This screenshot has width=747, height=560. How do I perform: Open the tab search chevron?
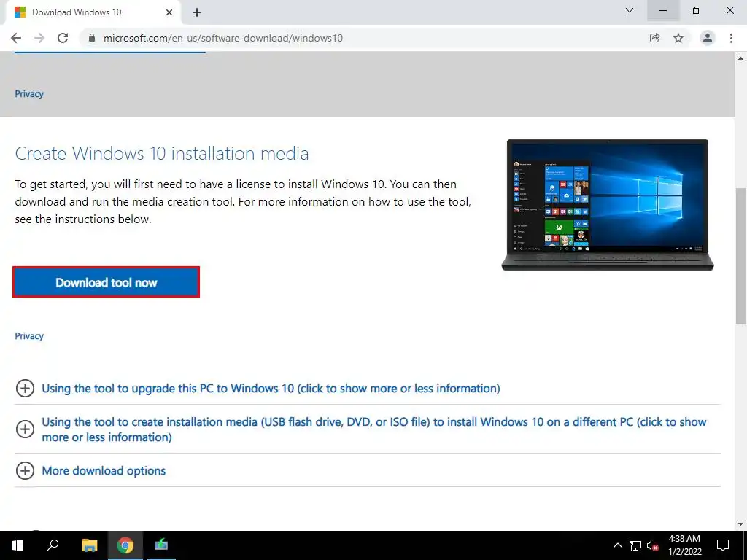630,10
